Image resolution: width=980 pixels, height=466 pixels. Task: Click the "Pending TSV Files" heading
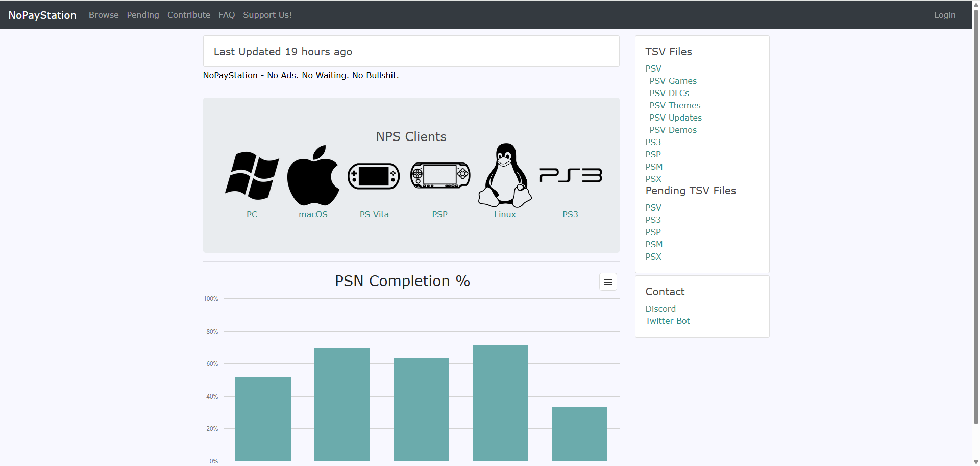[x=691, y=191]
